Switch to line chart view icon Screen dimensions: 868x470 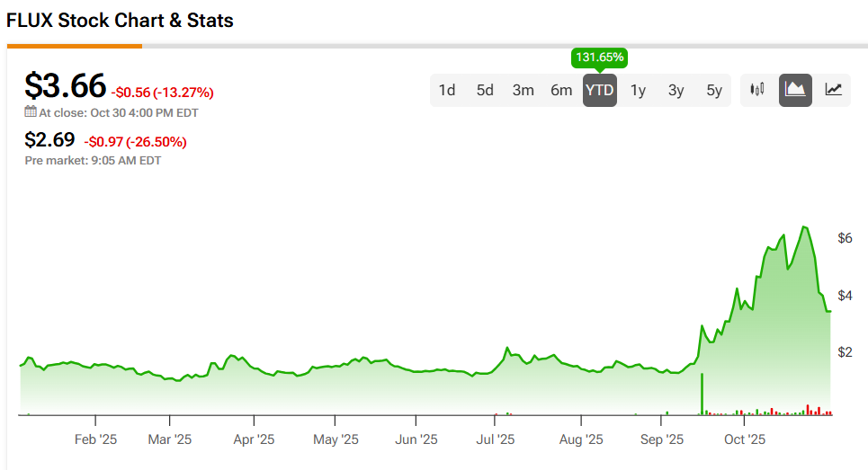click(834, 90)
